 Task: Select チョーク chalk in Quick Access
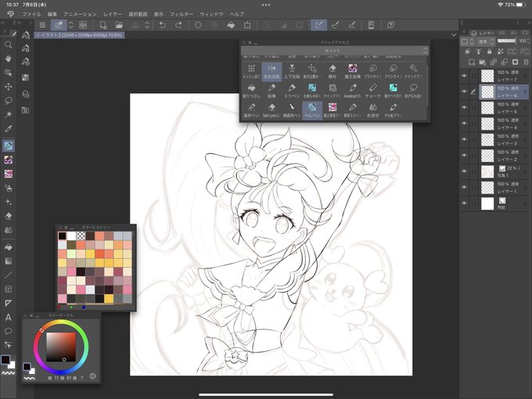point(373,91)
